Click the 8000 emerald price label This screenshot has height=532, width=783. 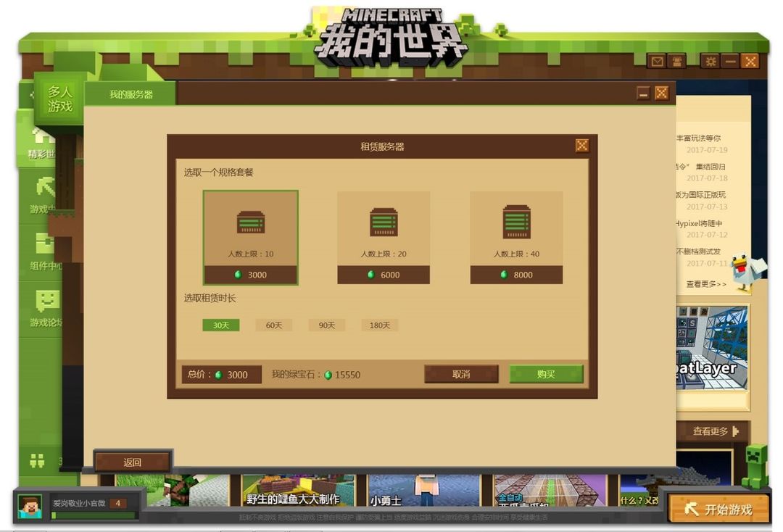point(516,275)
